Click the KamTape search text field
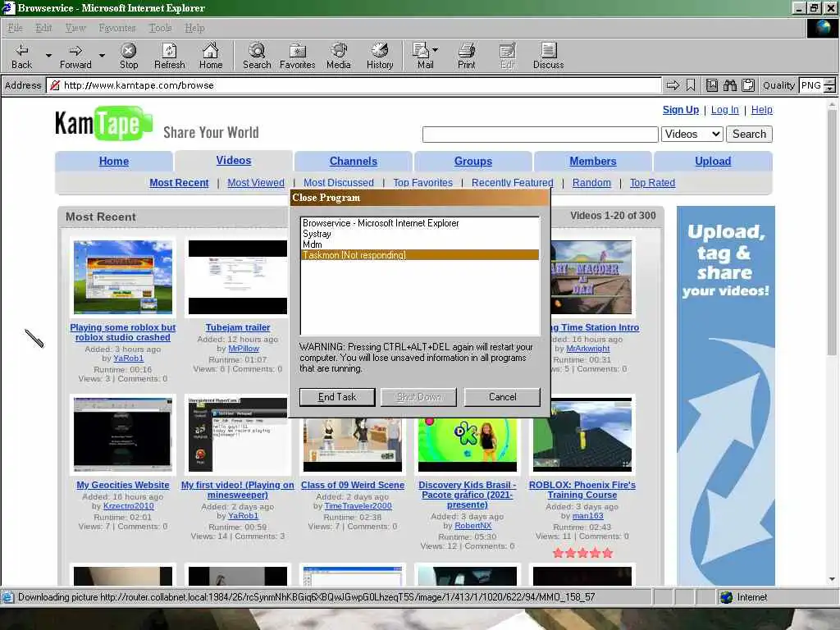Screen dimensions: 840x630 (x=540, y=135)
